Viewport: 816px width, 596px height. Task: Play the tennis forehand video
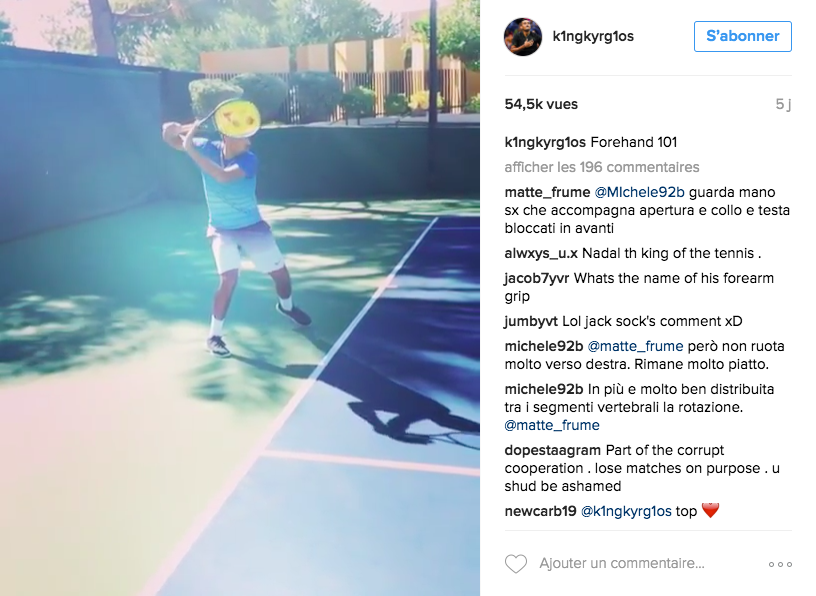click(x=240, y=298)
